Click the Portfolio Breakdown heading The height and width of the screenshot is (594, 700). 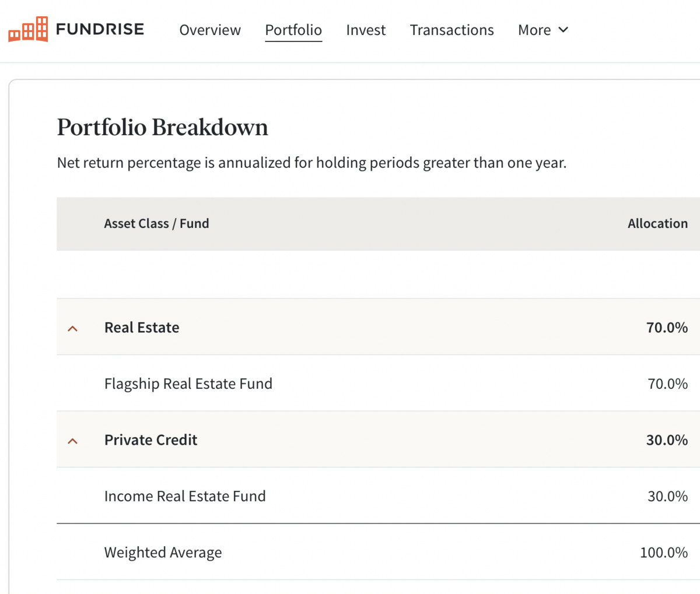[163, 127]
